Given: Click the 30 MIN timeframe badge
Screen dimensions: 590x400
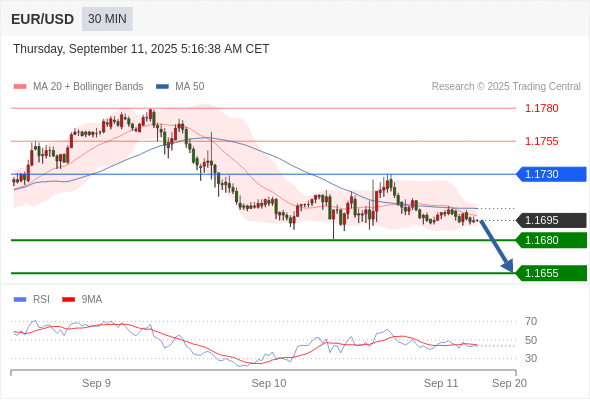Looking at the screenshot, I should click(x=107, y=19).
